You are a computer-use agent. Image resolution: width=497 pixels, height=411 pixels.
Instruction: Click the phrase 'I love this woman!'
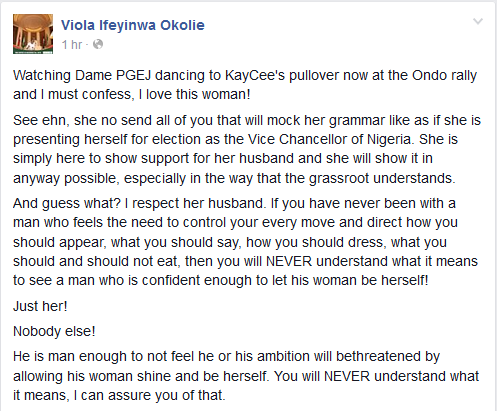[194, 94]
